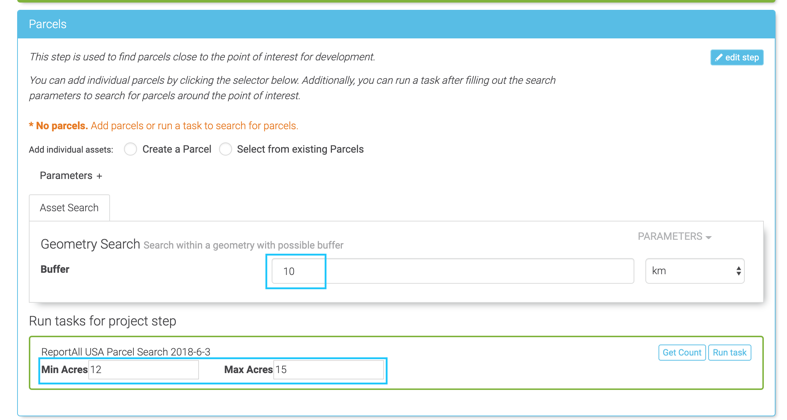This screenshot has height=420, width=787.
Task: Switch to the Asset Search tab
Action: (69, 208)
